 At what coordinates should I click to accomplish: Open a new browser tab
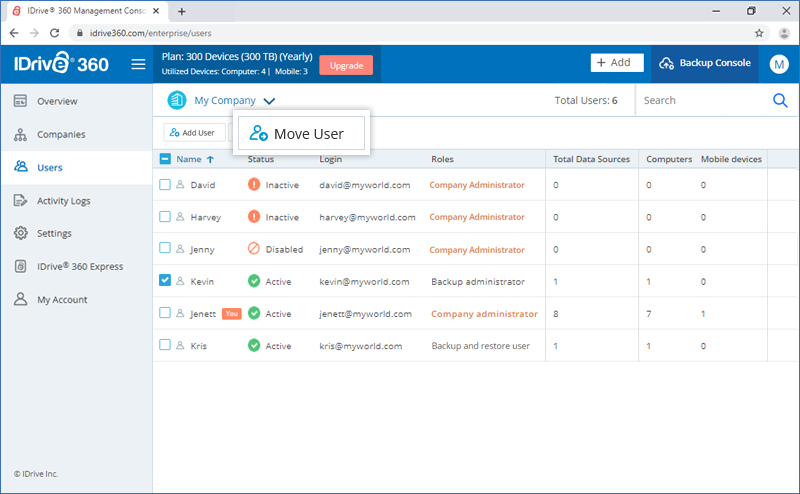(x=182, y=11)
